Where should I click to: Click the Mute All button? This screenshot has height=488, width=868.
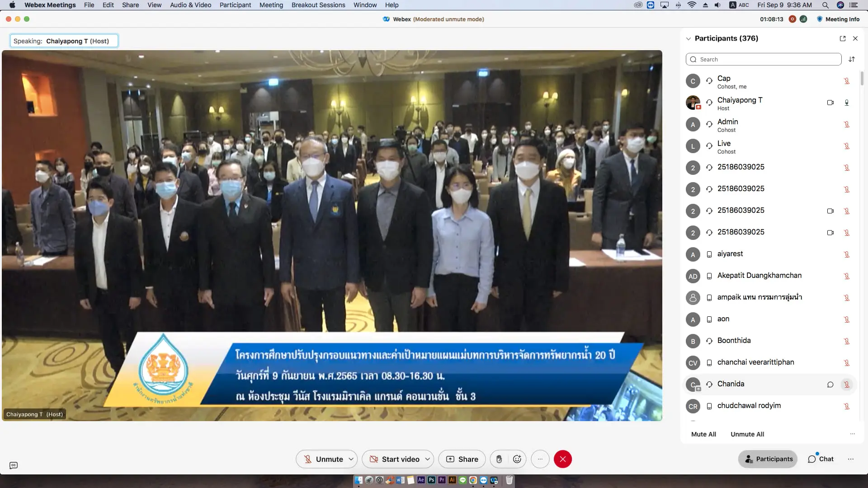pyautogui.click(x=703, y=434)
